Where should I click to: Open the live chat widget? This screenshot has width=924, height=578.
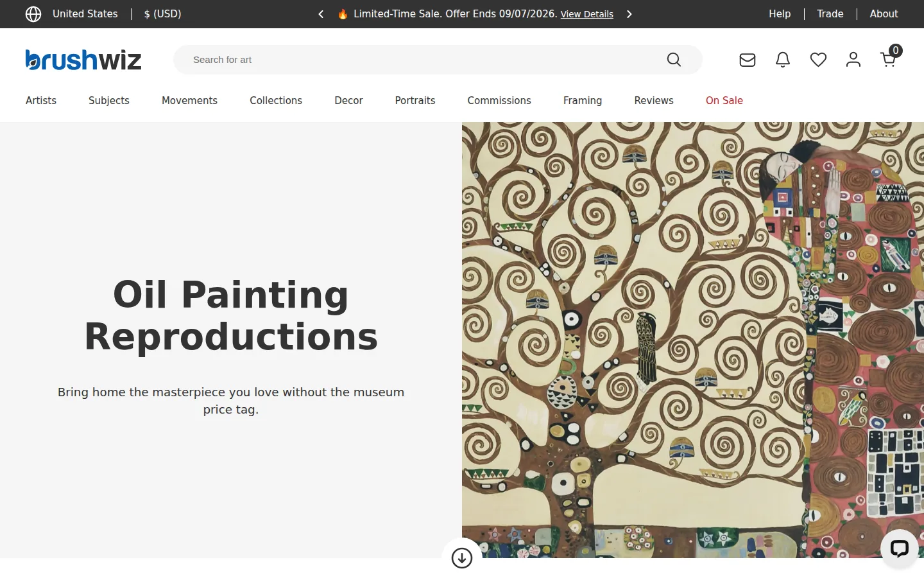tap(900, 548)
